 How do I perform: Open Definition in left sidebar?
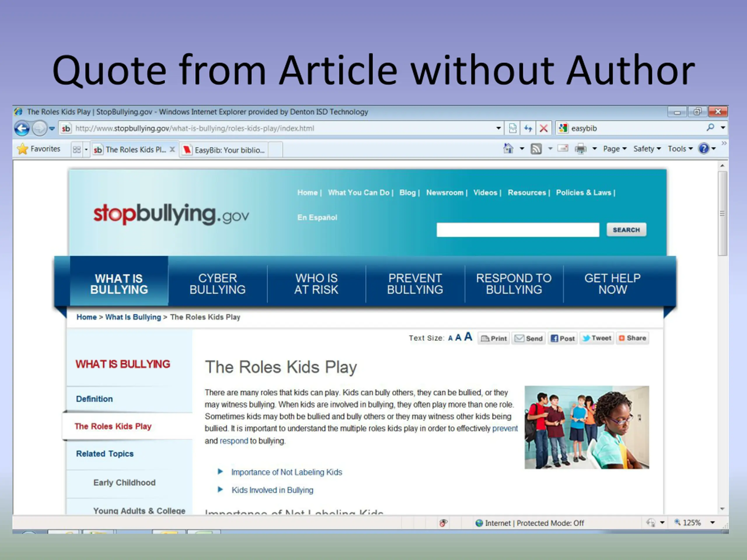94,399
